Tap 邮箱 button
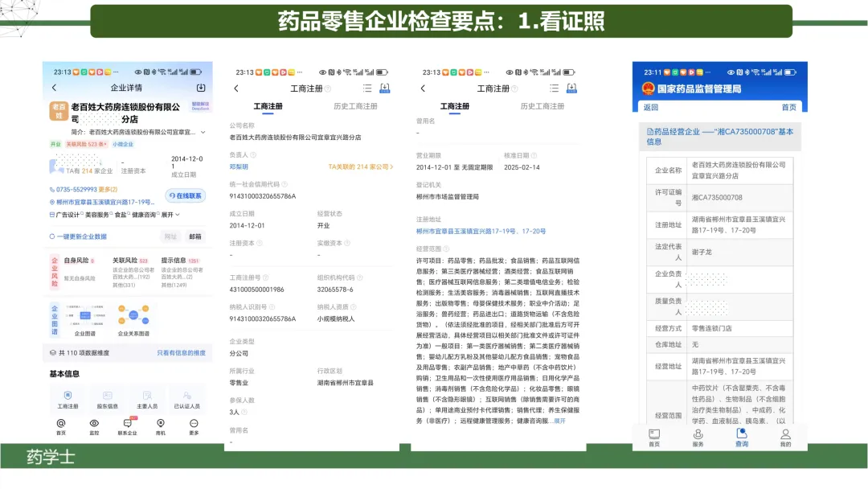This screenshot has height=489, width=868. coord(195,236)
